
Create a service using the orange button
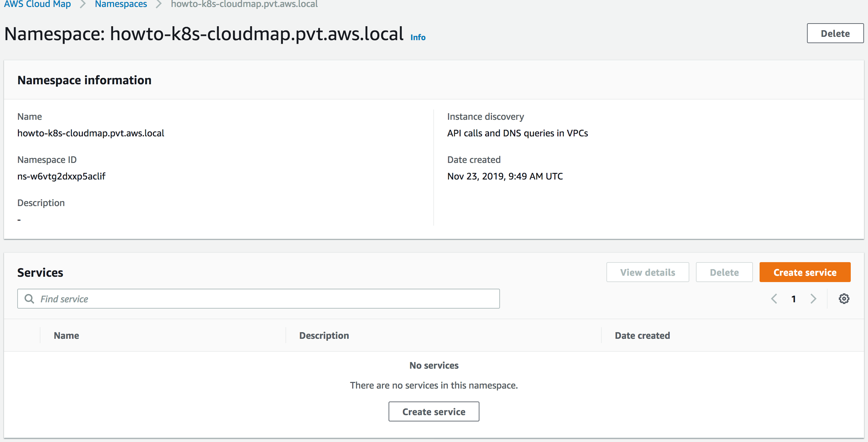point(805,272)
